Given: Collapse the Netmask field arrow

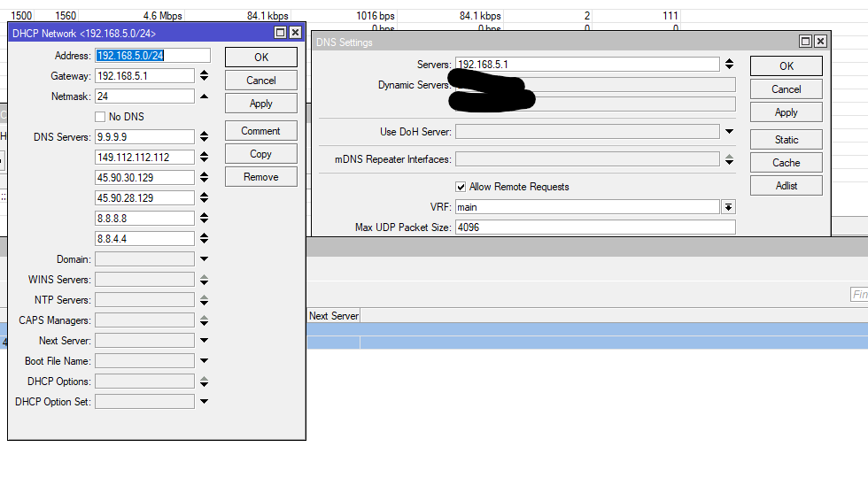Looking at the screenshot, I should click(205, 96).
